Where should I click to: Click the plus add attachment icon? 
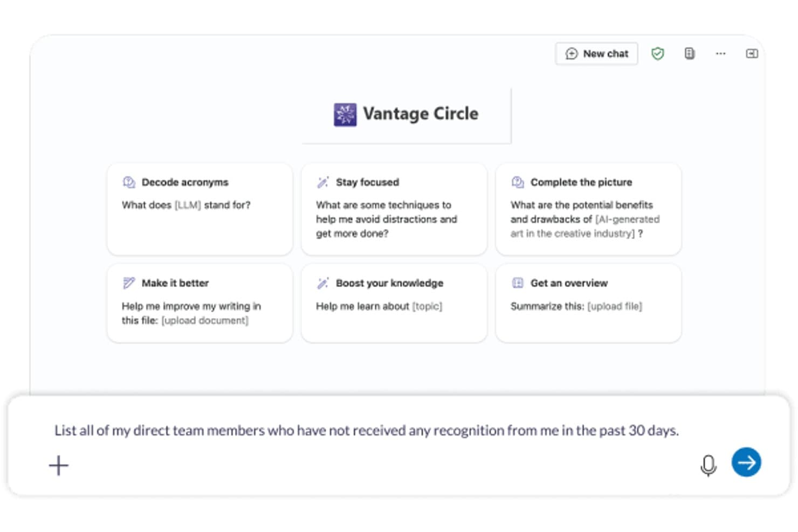[x=59, y=465]
